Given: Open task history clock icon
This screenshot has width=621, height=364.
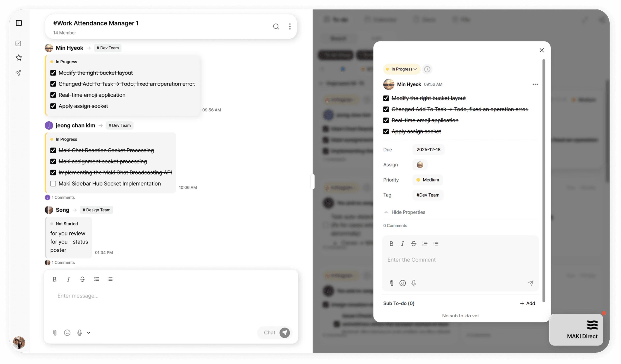Looking at the screenshot, I should [x=427, y=69].
